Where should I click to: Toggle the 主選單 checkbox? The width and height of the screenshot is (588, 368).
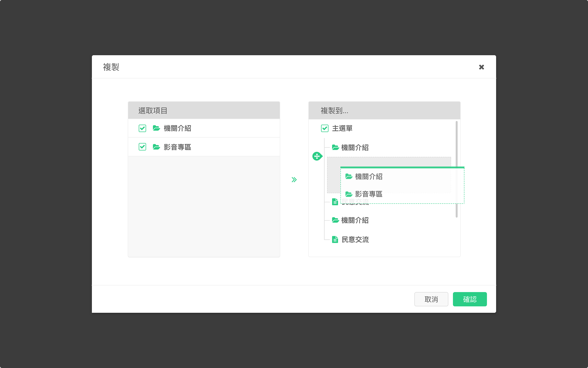(x=325, y=128)
